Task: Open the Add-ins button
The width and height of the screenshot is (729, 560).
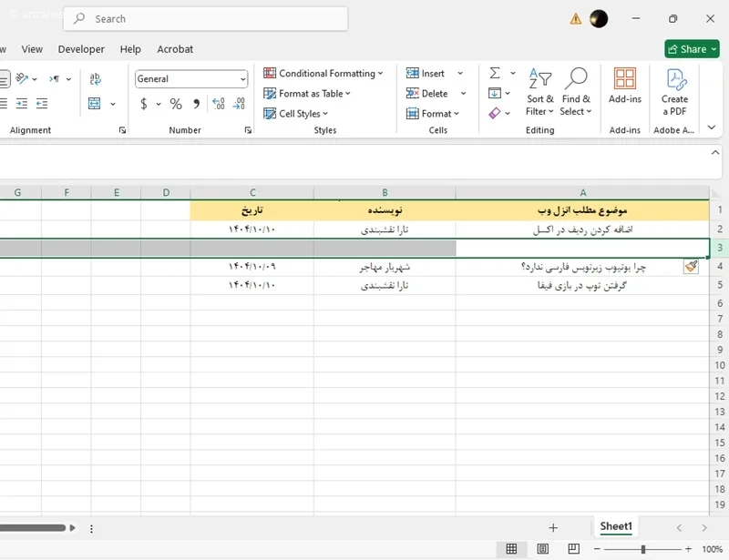Action: tap(625, 86)
